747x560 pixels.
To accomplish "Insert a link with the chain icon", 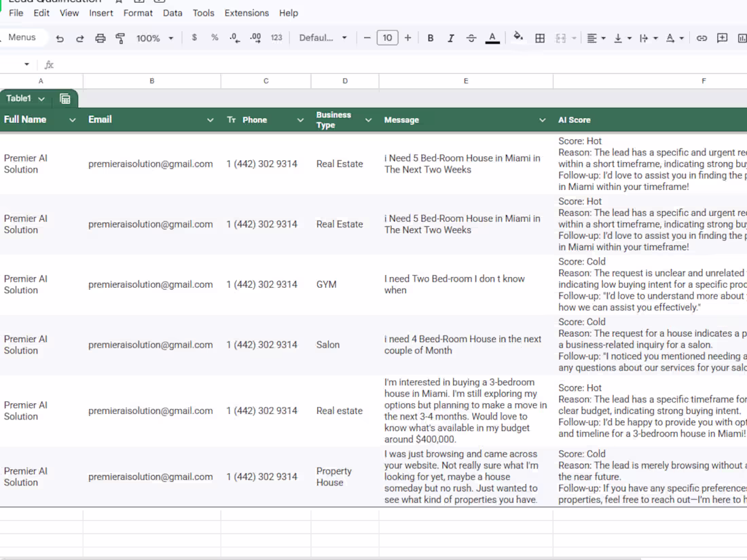I will pyautogui.click(x=702, y=38).
